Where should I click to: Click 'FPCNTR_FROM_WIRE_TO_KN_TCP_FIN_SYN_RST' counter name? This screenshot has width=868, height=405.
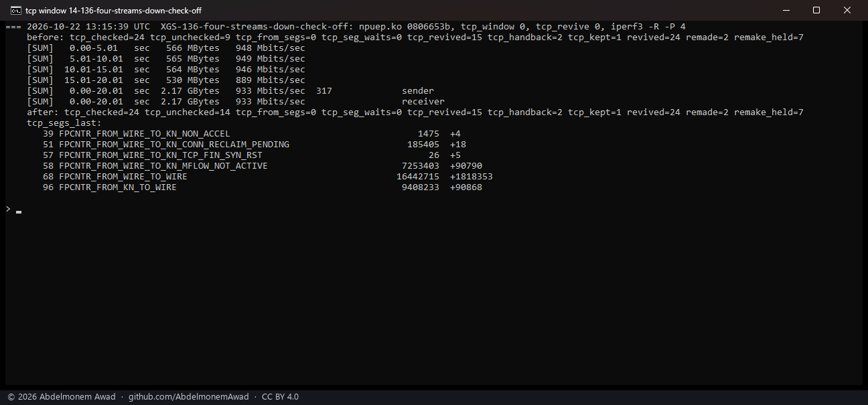161,155
